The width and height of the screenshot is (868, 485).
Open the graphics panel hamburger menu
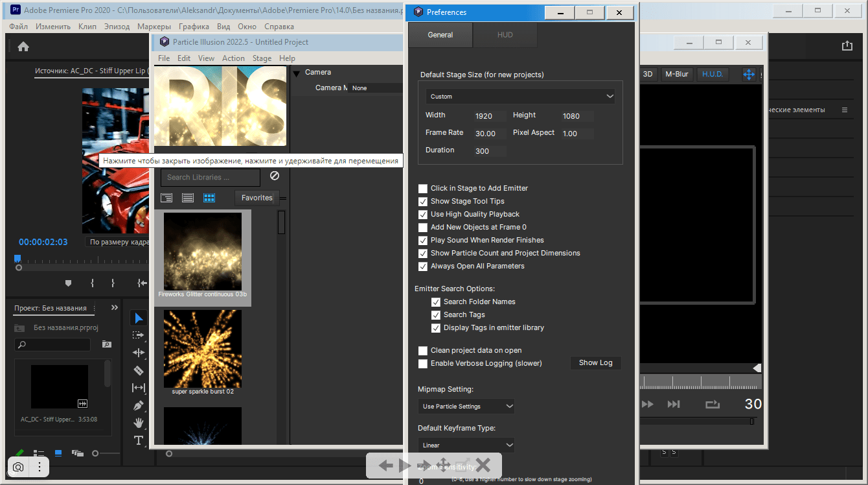tap(845, 110)
